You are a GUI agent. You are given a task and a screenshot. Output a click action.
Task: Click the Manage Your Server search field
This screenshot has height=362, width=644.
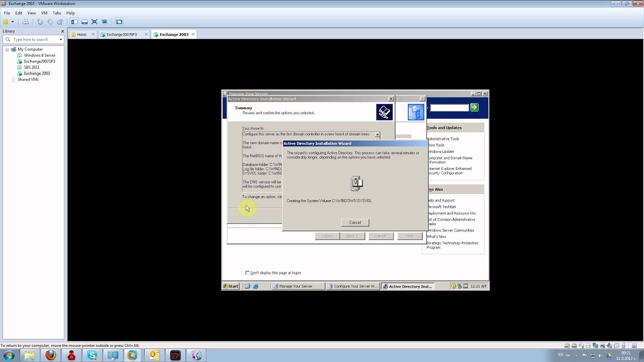(449, 108)
